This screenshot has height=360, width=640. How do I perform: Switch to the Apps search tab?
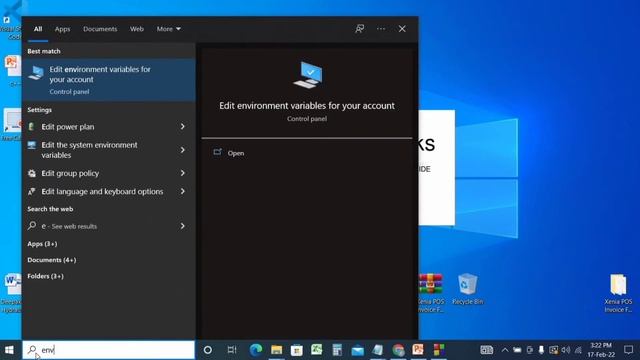[x=62, y=29]
